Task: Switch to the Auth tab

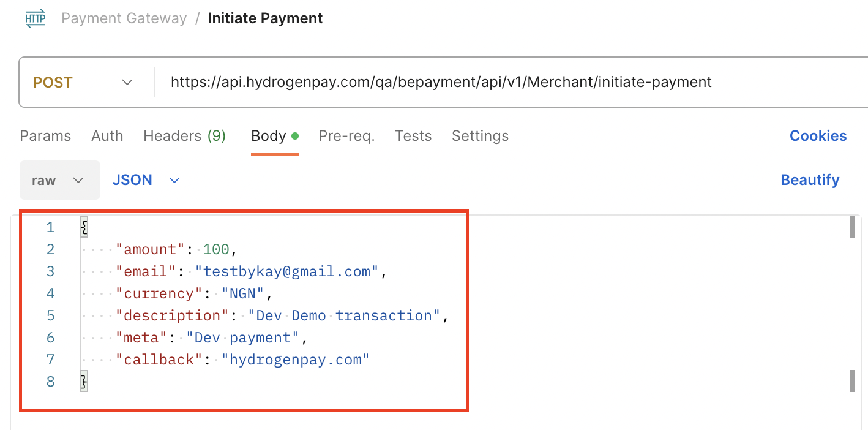Action: click(107, 136)
